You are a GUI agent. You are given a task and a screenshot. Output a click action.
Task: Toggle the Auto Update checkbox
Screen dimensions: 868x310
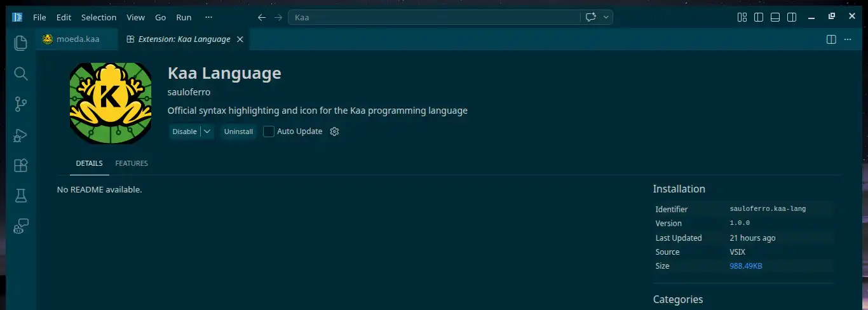pos(269,131)
